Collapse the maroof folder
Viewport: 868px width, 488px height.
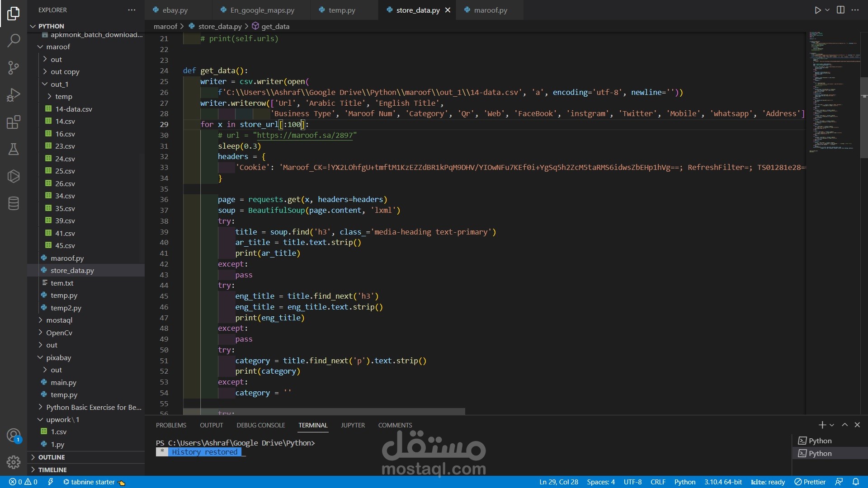tap(58, 47)
